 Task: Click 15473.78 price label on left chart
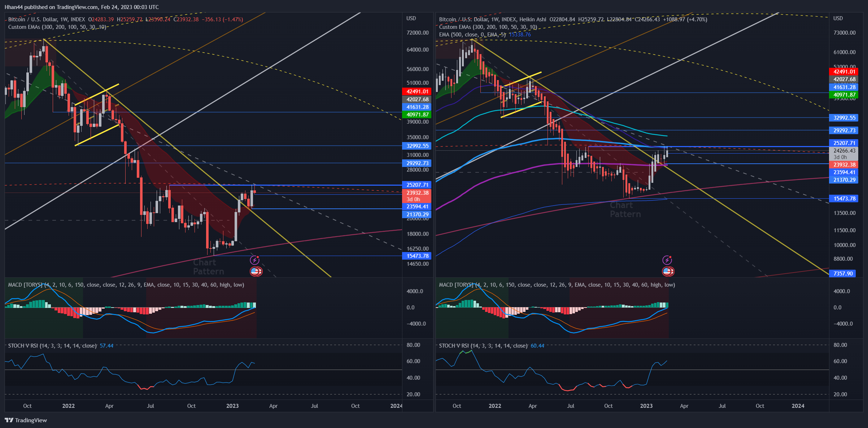tap(416, 256)
